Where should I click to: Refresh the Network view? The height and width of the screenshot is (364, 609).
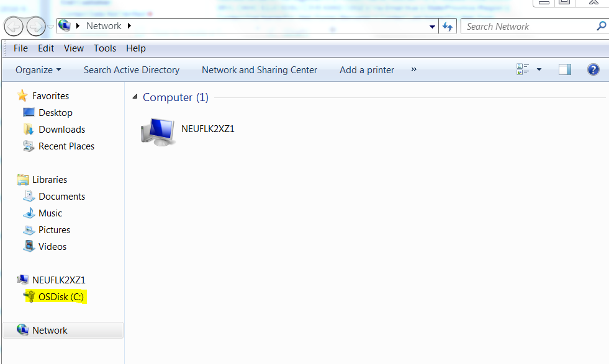pyautogui.click(x=448, y=27)
